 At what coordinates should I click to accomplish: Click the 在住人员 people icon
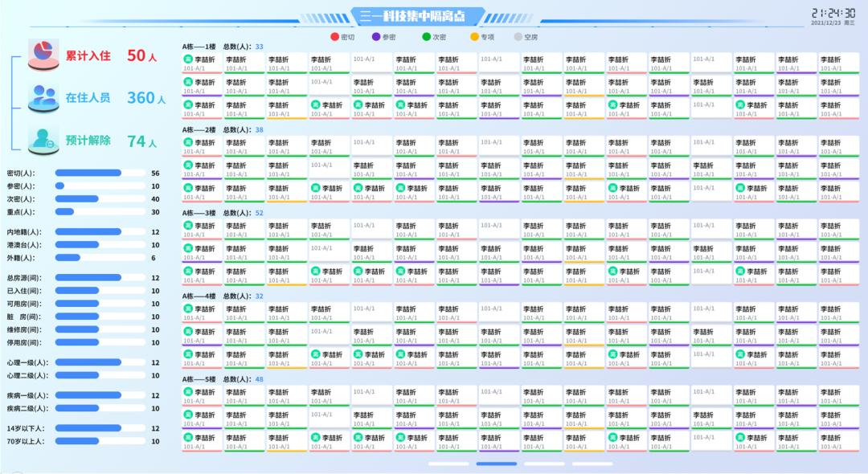(43, 98)
